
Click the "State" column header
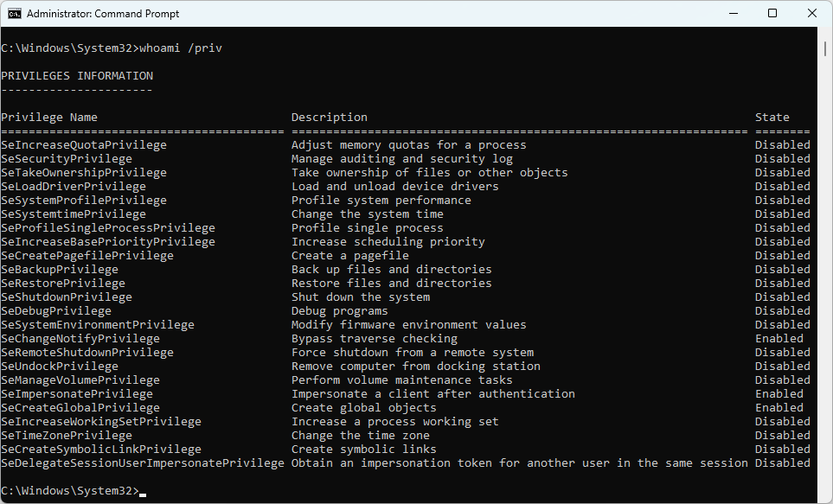point(772,118)
